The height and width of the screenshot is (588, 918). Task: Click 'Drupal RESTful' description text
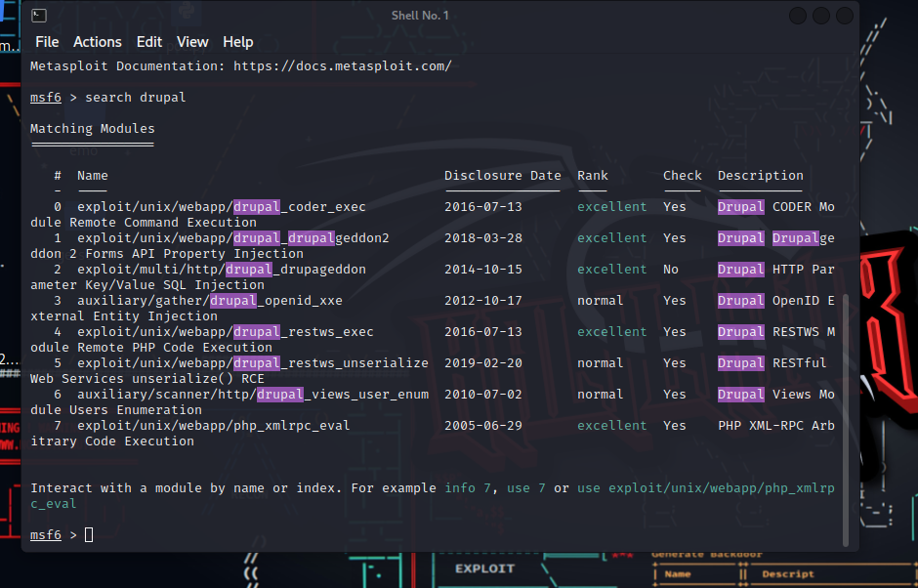tap(772, 363)
